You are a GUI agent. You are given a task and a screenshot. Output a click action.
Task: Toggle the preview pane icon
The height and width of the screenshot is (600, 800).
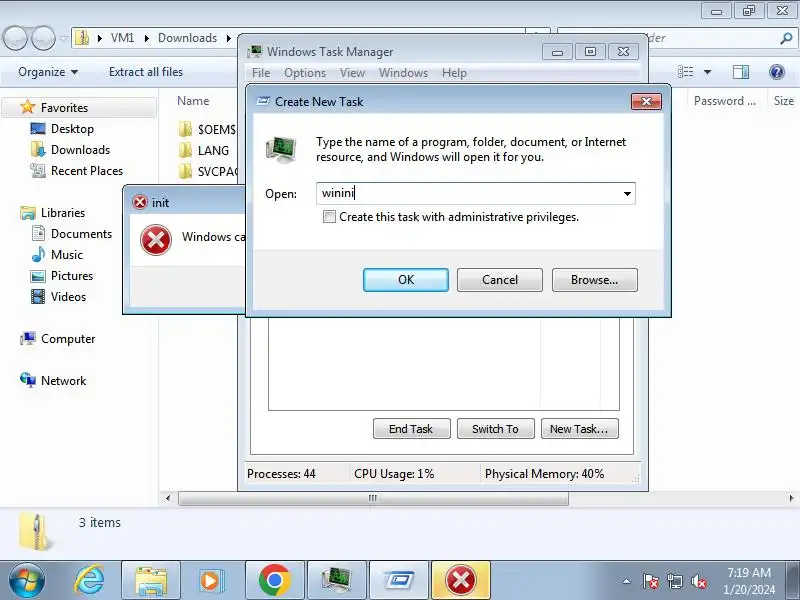click(741, 72)
